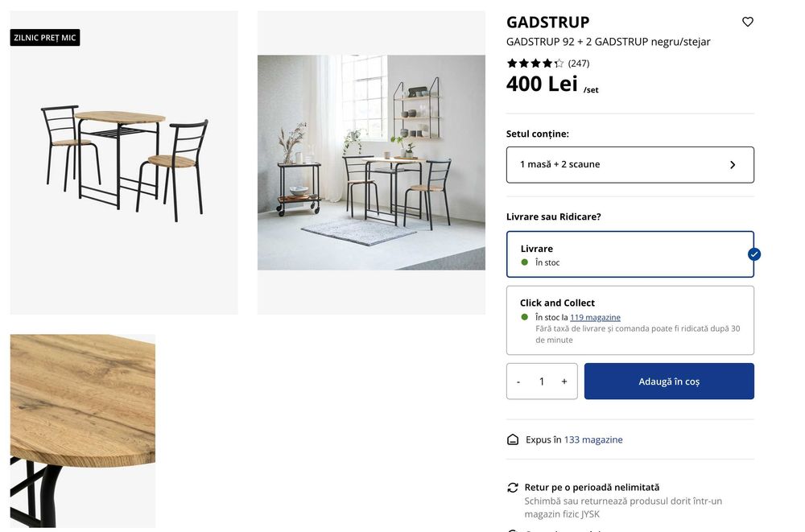Viewport: 805px width, 532px height.
Task: Open the 133 magazine link
Action: pos(593,439)
